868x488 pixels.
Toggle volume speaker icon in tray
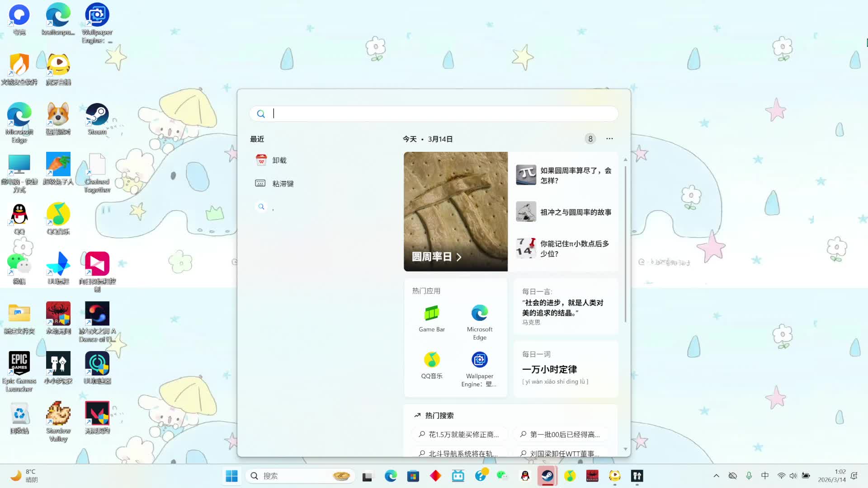tap(793, 476)
